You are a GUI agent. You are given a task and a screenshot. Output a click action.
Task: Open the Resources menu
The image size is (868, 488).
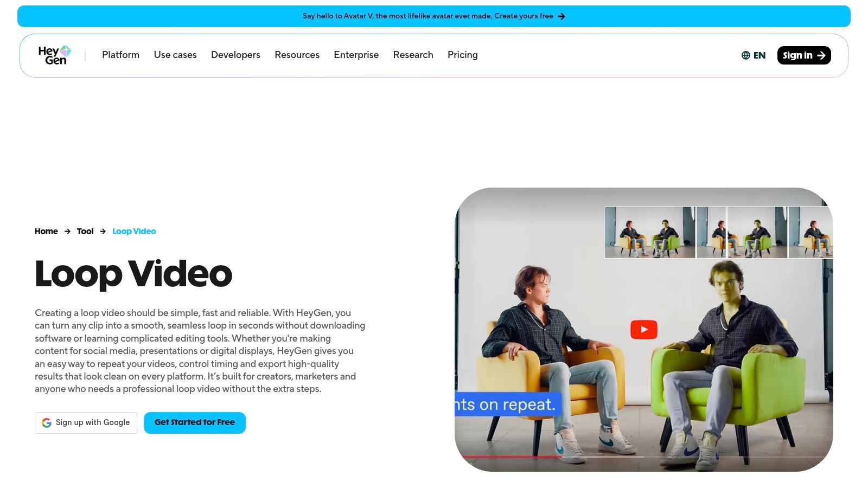(x=297, y=55)
